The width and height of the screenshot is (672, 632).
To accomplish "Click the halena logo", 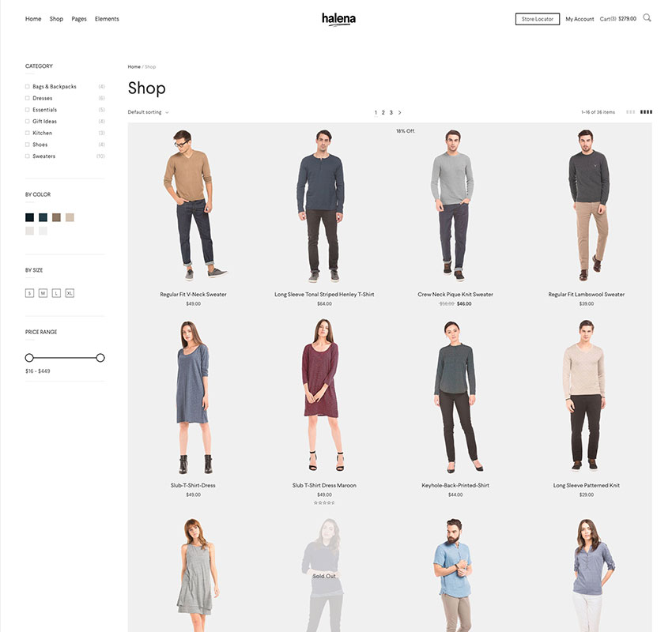I will pyautogui.click(x=338, y=19).
